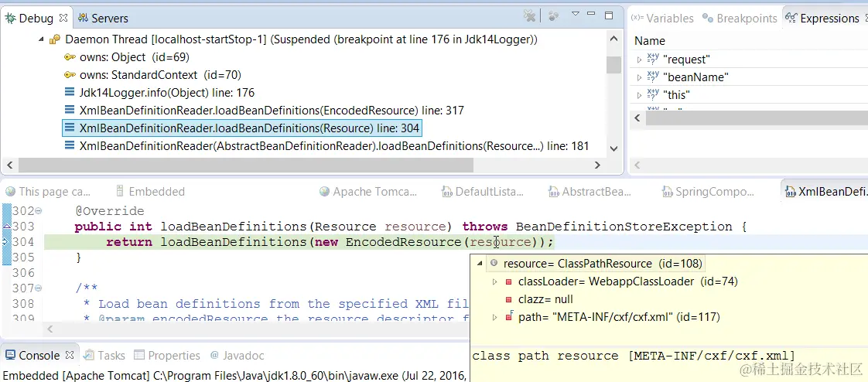Select Jdk14Logger.info(Object) line 176 frame
Screen dimensions: 868x382
click(x=167, y=93)
